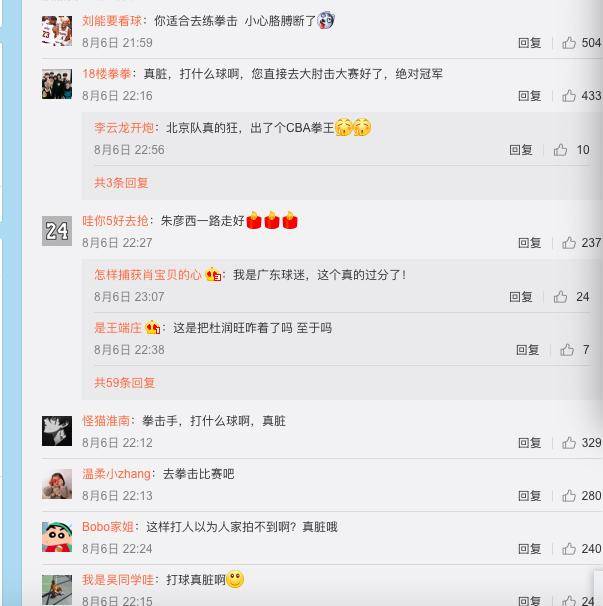
Task: Reply to 刘能要看球's comment
Action: pyautogui.click(x=529, y=43)
